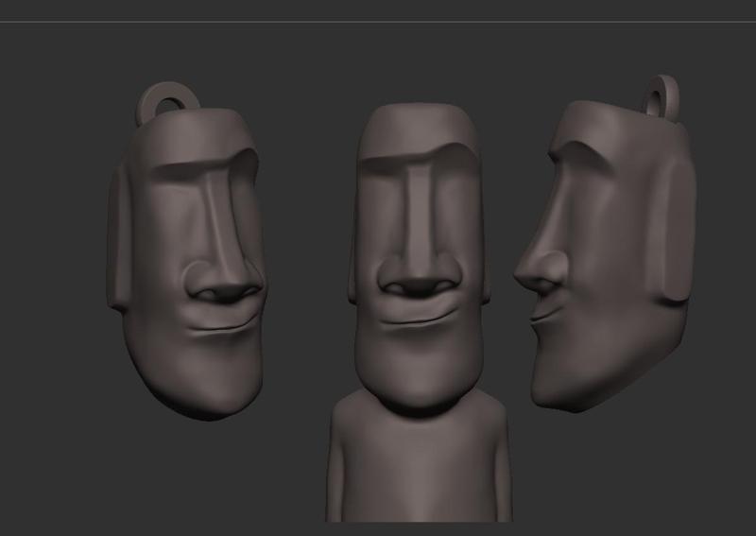Select the keyring loop on the profile-view head
This screenshot has width=756, height=536.
pos(662,96)
